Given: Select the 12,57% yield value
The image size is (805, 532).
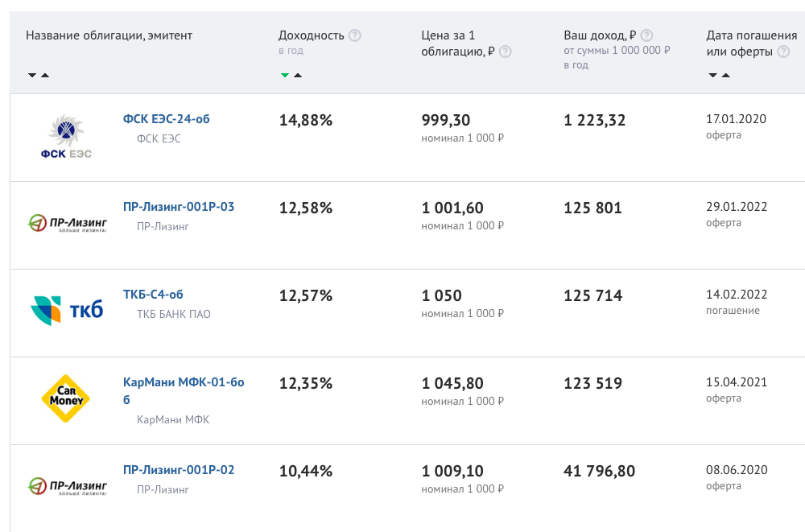Looking at the screenshot, I should point(305,296).
